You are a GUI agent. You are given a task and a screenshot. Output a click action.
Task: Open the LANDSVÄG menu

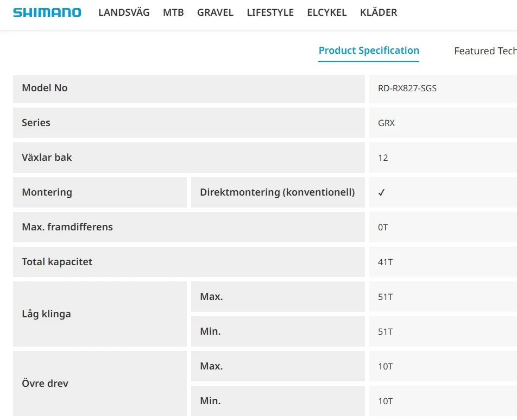pos(124,12)
